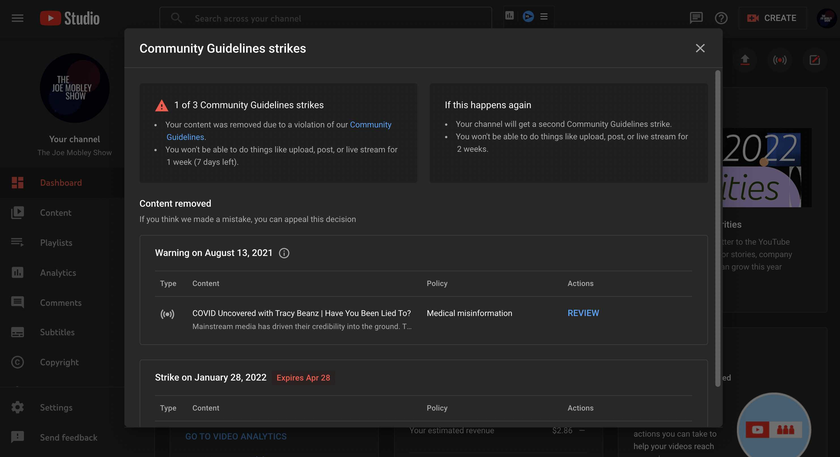
Task: Click the Subtitles icon
Action: [x=18, y=332]
